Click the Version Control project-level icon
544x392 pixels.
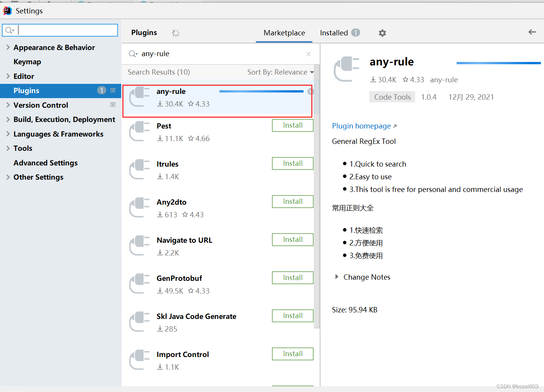[113, 105]
